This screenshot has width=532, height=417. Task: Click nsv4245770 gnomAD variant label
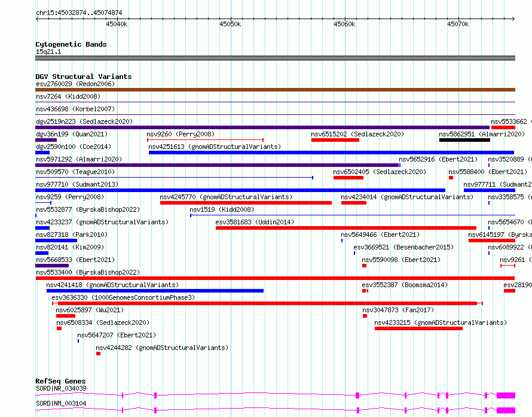226,197
